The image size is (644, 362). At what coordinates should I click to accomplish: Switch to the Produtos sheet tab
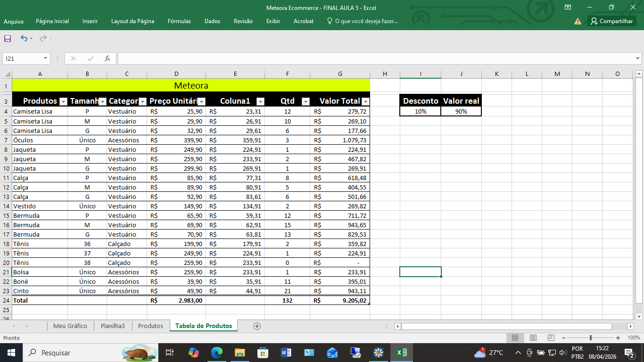[x=150, y=326]
